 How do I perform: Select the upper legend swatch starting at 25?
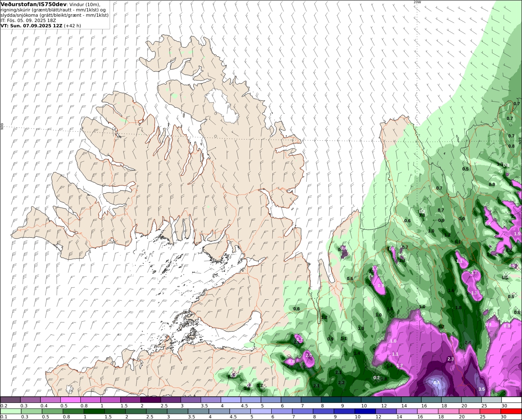(491, 400)
